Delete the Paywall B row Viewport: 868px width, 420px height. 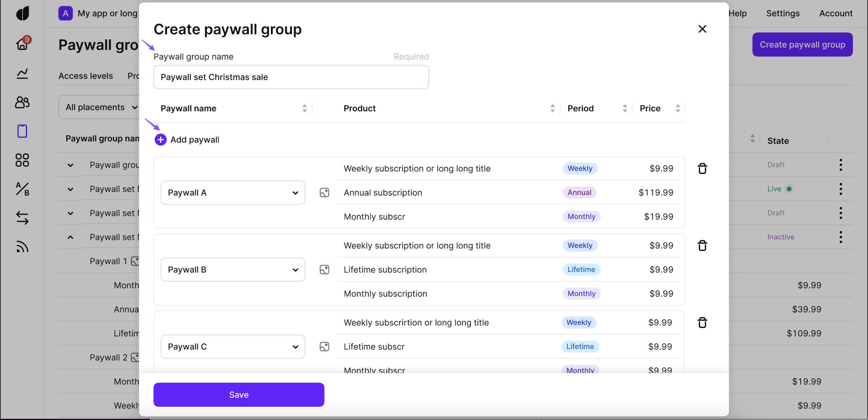702,246
